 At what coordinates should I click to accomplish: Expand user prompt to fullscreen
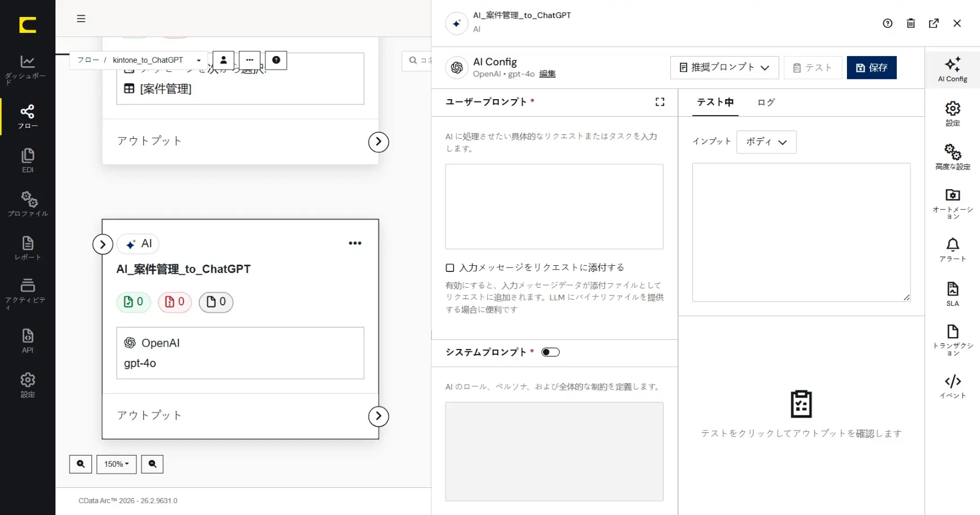tap(660, 102)
